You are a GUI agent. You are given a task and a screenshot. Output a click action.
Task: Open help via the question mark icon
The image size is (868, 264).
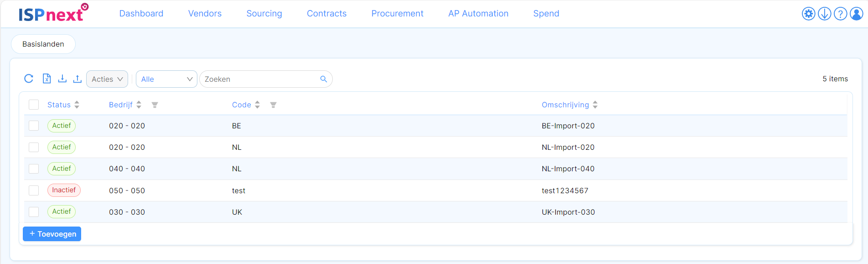[x=840, y=14]
